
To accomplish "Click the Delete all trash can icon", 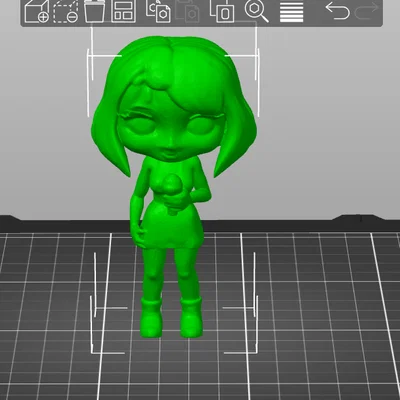I will [94, 11].
